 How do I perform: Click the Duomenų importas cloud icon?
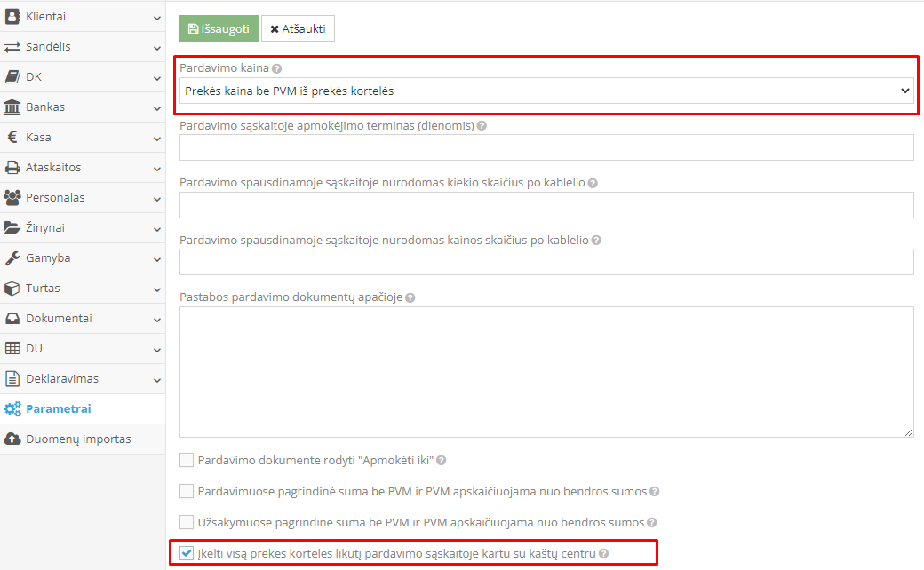point(12,439)
